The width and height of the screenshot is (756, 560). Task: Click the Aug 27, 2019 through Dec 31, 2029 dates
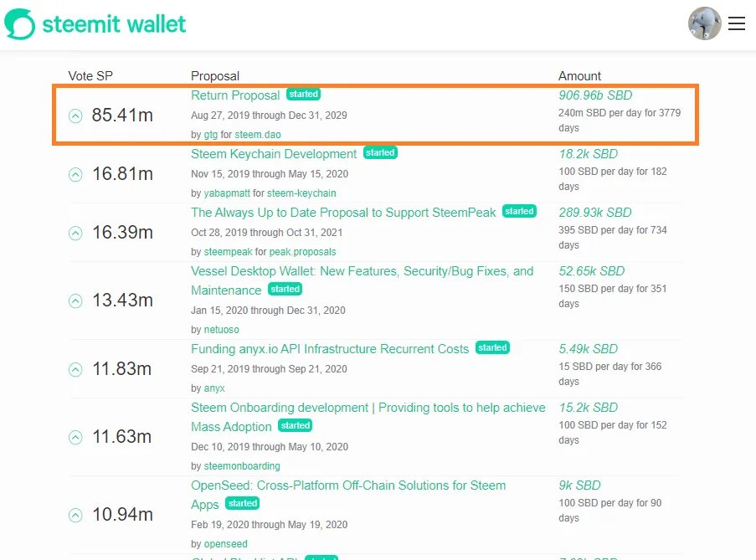(x=269, y=116)
